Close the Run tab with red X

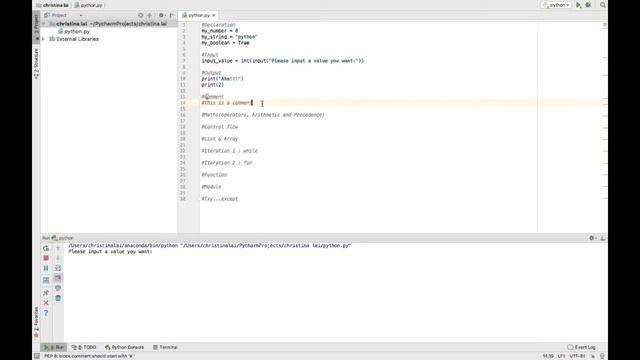click(46, 303)
